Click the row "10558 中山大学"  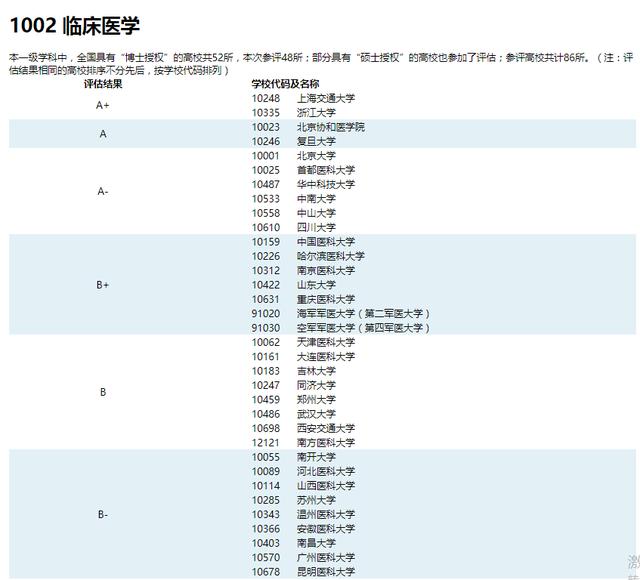pos(294,213)
